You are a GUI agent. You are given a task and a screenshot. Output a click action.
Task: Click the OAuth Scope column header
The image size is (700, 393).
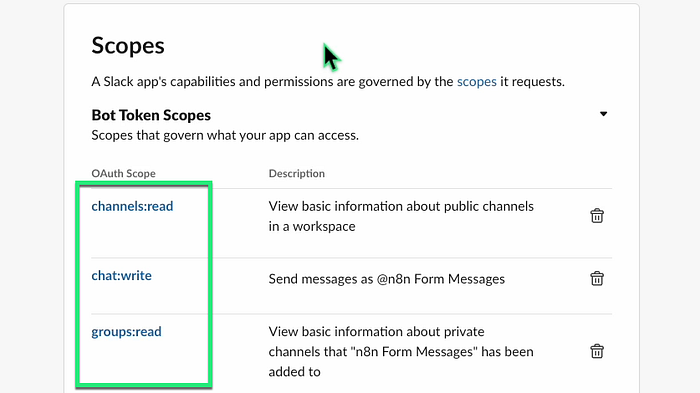tap(123, 173)
